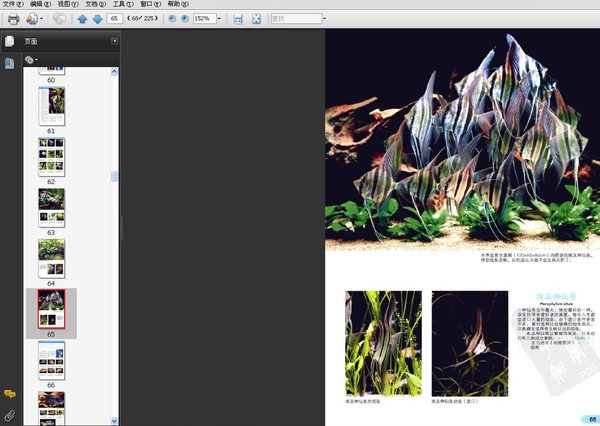
Task: Click the 查找 find text field
Action: coord(296,18)
